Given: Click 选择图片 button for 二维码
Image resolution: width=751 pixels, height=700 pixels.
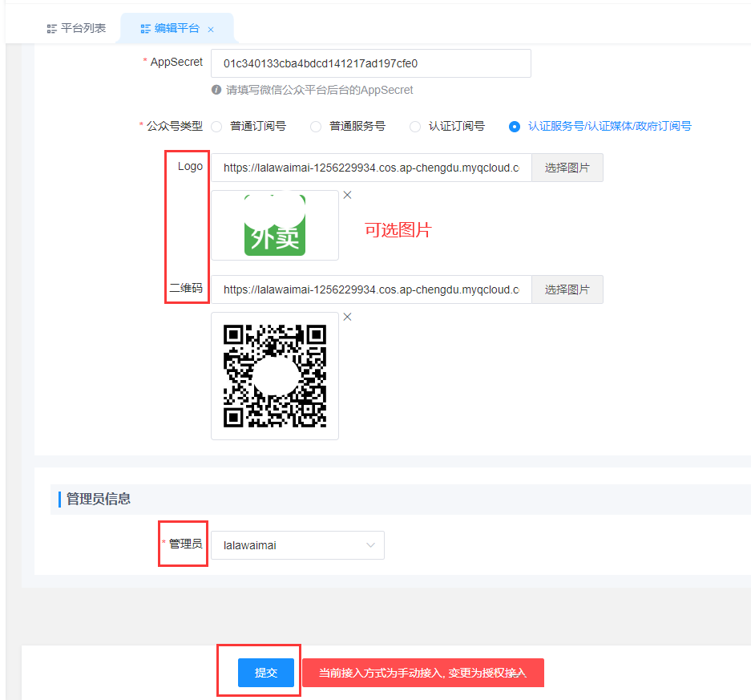Looking at the screenshot, I should pos(567,289).
